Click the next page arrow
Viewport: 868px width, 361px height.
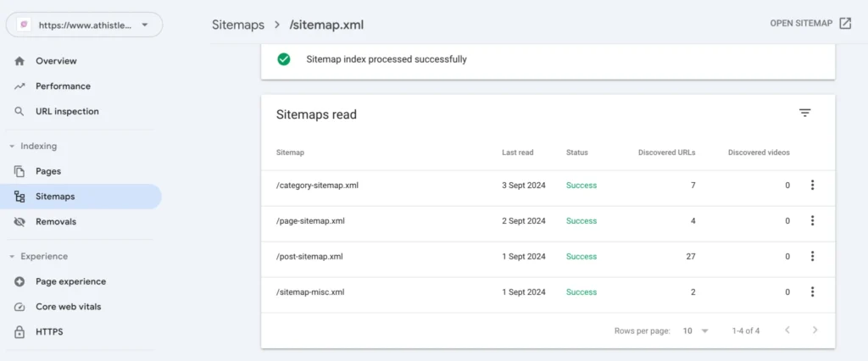click(815, 330)
